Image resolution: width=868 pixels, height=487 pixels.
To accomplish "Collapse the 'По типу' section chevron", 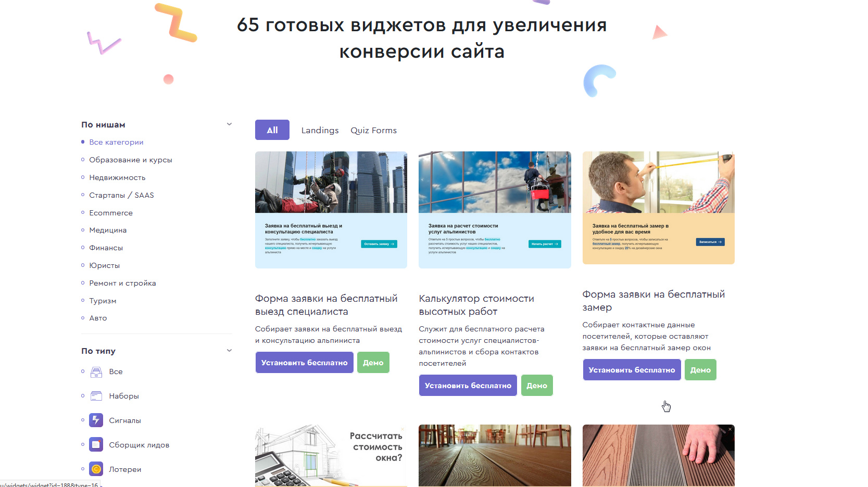I will 229,351.
